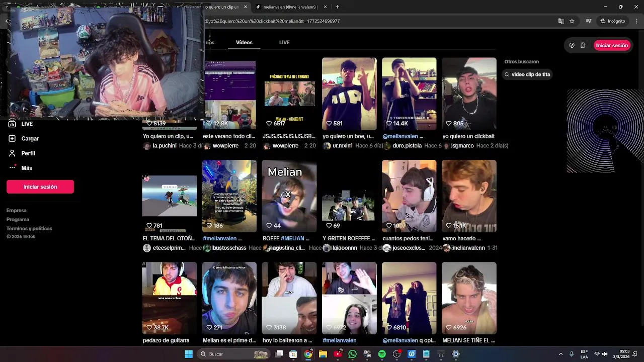Open Microsoft Store from the taskbar
The image size is (644, 362).
coord(293,354)
